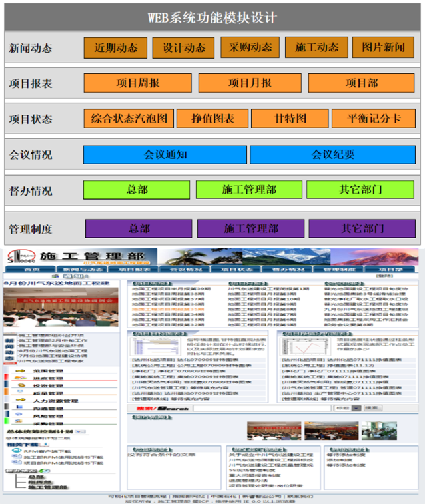Screen dimensions: 425x504
Task: Click the icon beside 采购管理
Action: (19, 421)
